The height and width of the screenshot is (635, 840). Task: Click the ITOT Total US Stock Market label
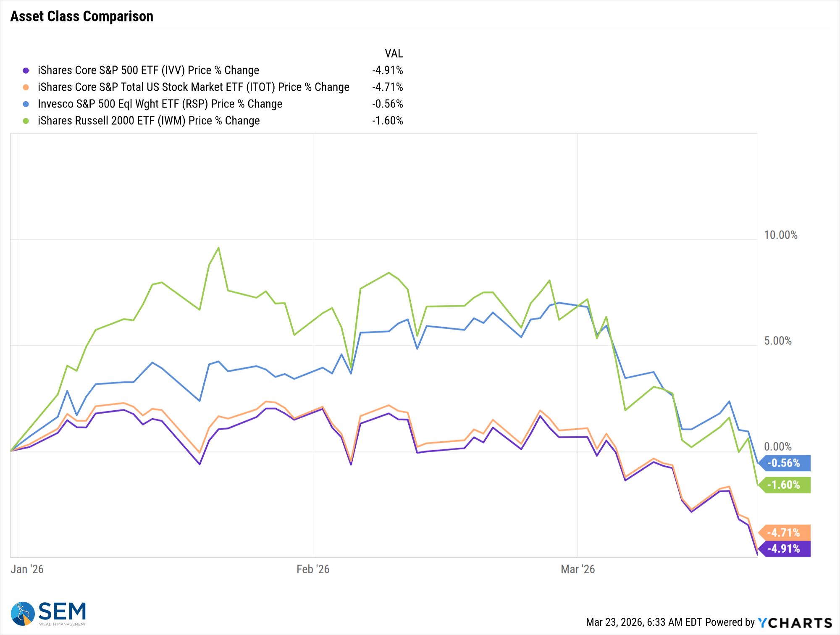tap(194, 87)
